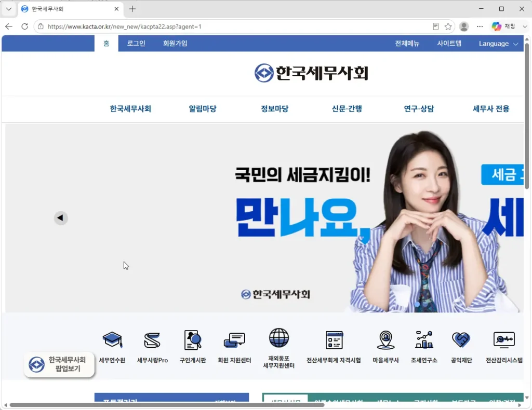The image size is (532, 410).
Task: Open the 연구·상담 menu
Action: 419,109
